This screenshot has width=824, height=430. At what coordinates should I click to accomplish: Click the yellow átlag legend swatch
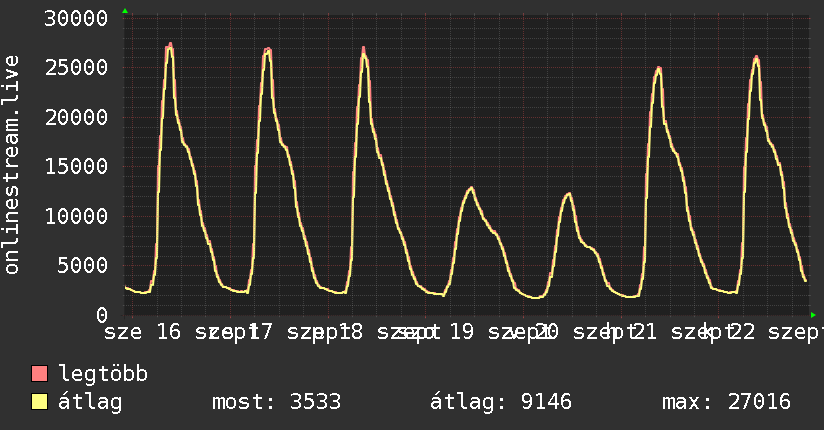tap(39, 402)
